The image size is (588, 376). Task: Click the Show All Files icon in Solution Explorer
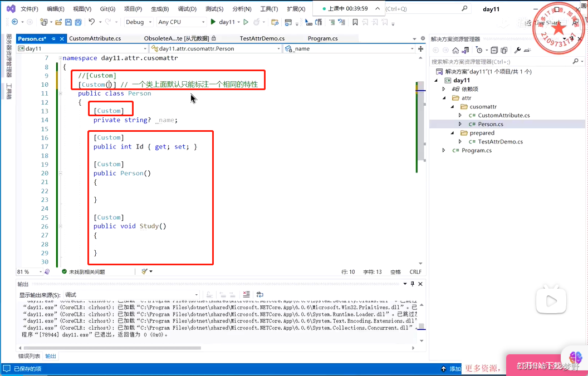[504, 50]
